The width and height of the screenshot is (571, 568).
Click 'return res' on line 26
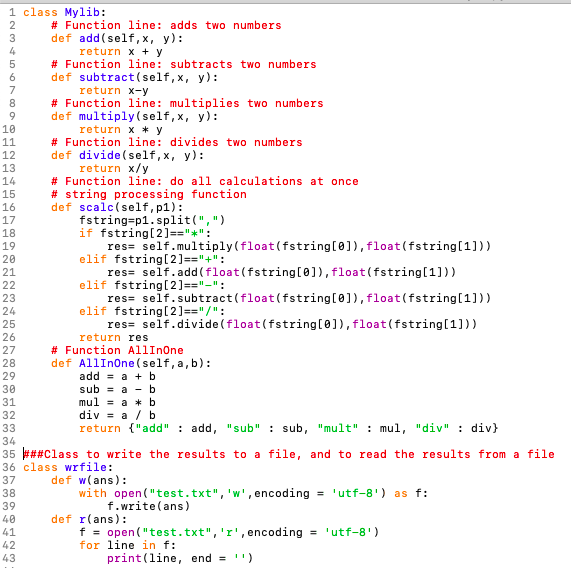114,338
